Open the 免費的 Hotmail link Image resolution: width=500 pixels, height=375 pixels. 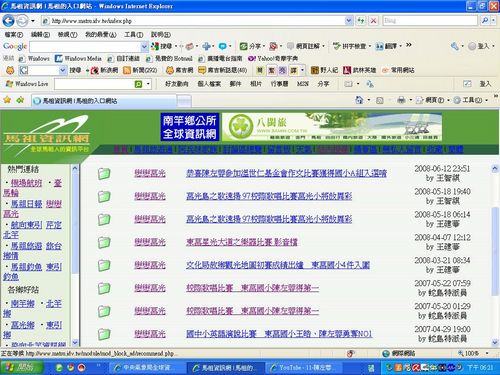point(169,58)
